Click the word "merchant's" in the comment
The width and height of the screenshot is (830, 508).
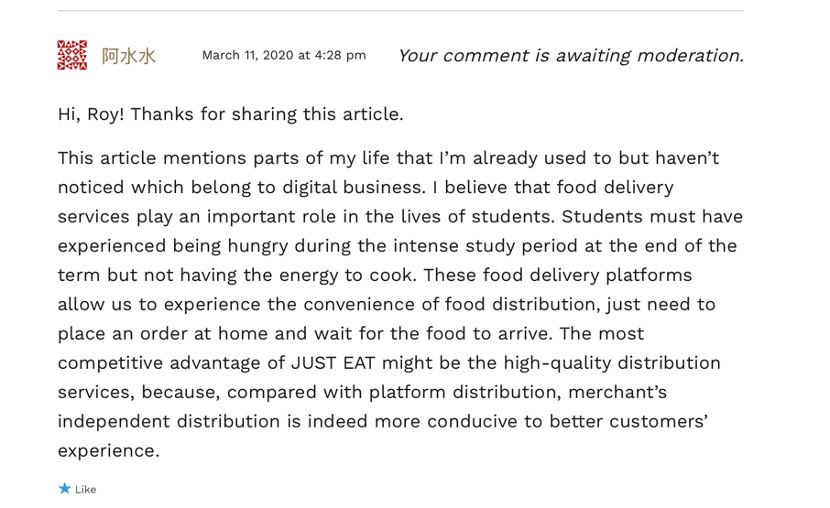click(x=613, y=391)
